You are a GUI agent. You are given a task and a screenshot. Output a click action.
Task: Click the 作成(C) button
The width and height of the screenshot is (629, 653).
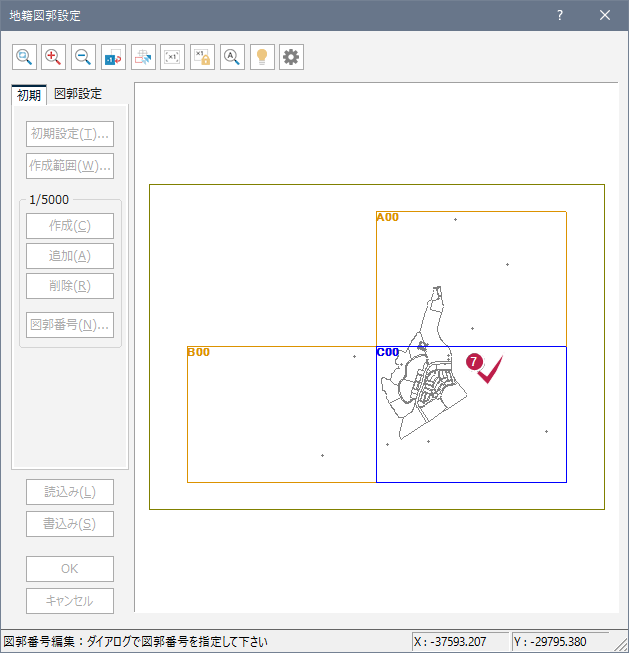70,226
